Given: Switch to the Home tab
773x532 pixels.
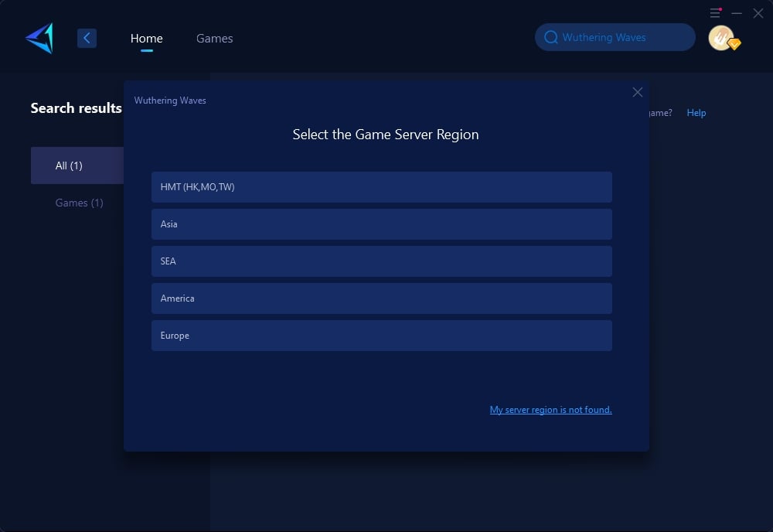Looking at the screenshot, I should coord(146,39).
